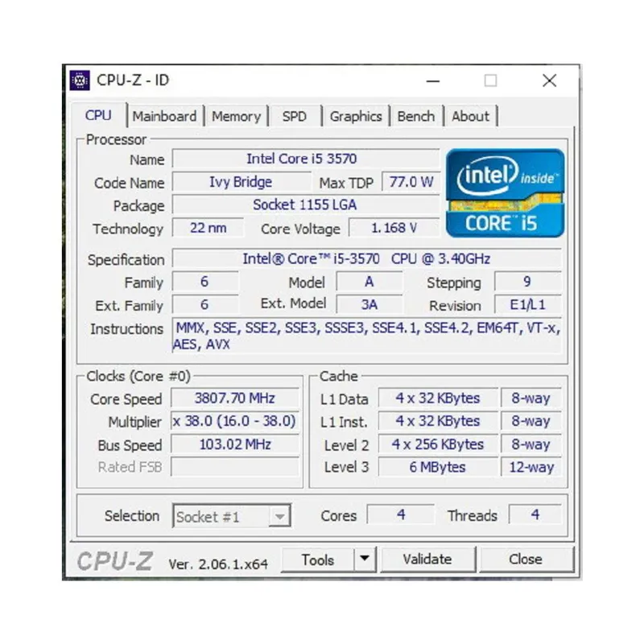Click the Model value A

[369, 282]
